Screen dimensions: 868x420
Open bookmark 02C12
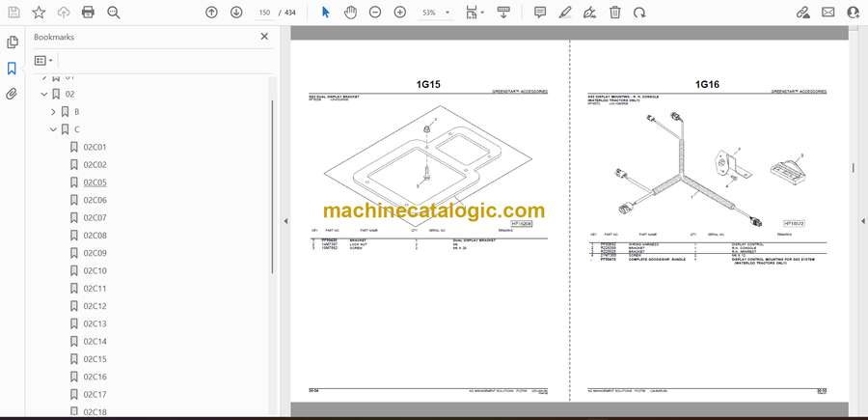coord(95,306)
